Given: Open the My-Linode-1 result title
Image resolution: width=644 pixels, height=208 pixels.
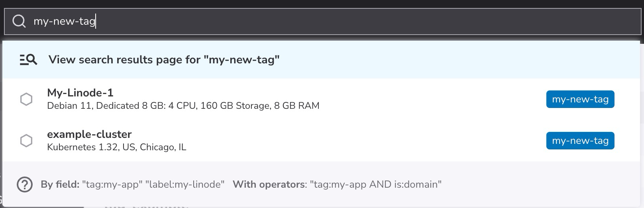Looking at the screenshot, I should [80, 93].
